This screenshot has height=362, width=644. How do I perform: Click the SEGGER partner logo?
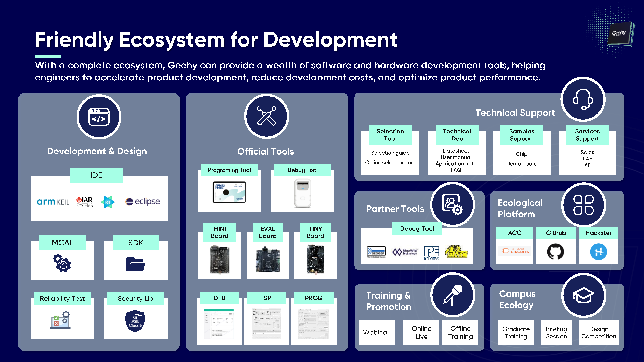(376, 252)
